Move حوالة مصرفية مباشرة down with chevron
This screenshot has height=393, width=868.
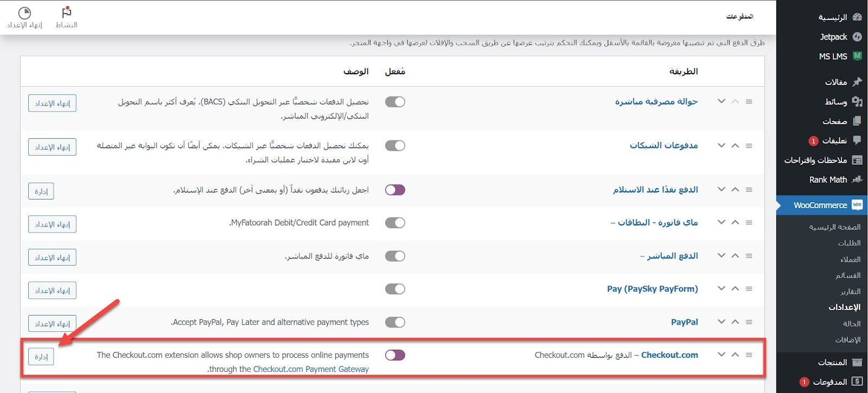pyautogui.click(x=722, y=101)
